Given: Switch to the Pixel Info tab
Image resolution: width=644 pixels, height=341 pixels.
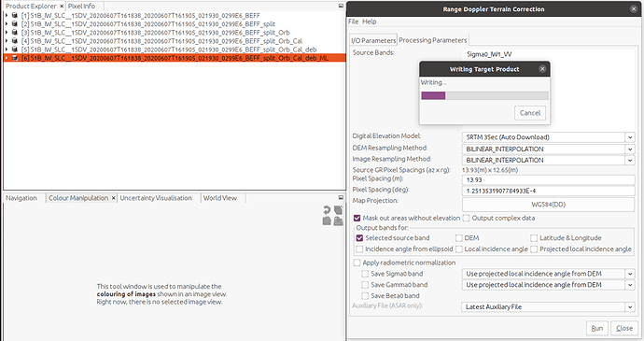Looking at the screenshot, I should pos(81,7).
